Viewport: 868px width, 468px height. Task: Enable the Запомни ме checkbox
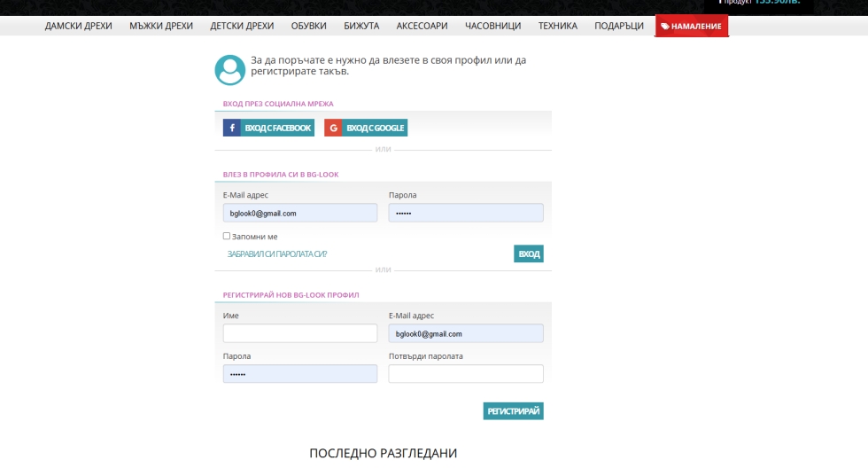227,236
